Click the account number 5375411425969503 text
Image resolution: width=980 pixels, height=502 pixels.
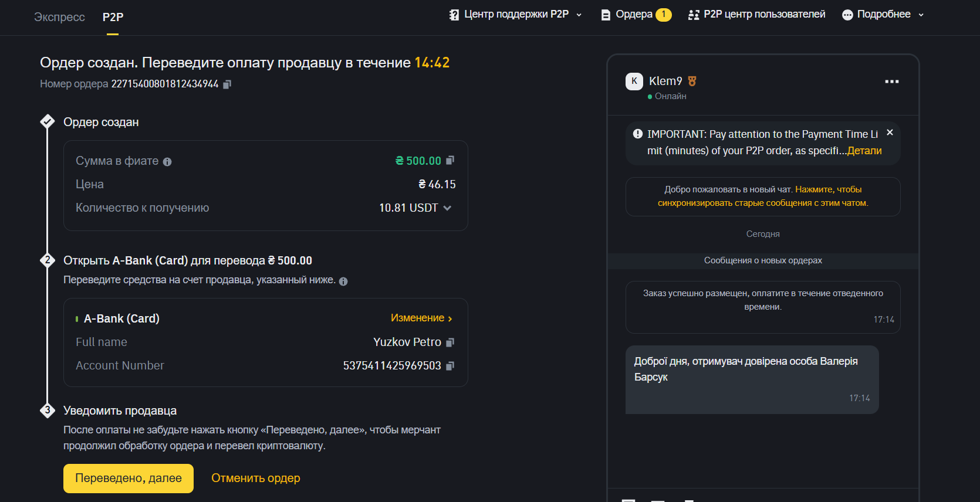pos(392,365)
